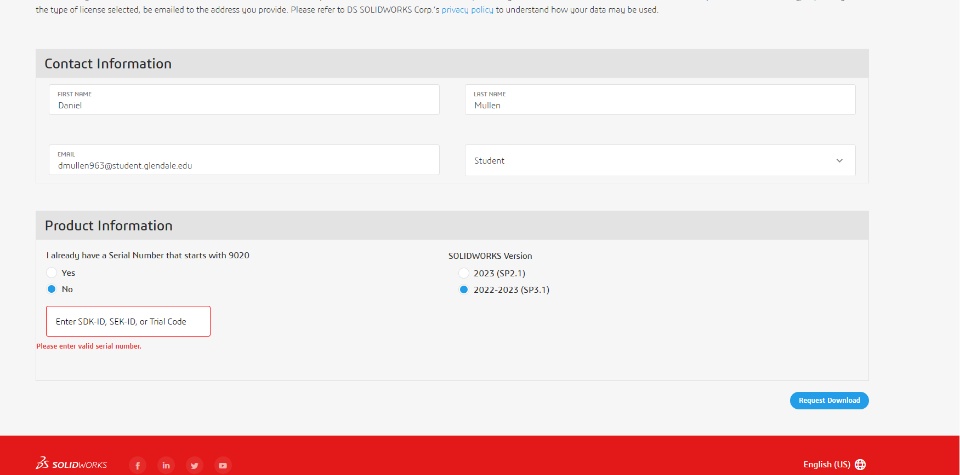The width and height of the screenshot is (960, 475).
Task: Click the Contact Information heading
Action: (108, 64)
